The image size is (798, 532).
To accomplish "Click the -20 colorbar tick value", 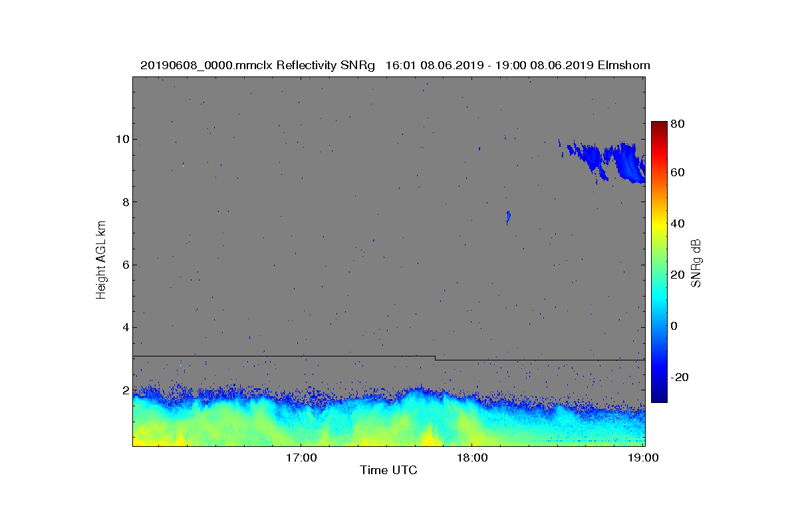I will pos(680,377).
